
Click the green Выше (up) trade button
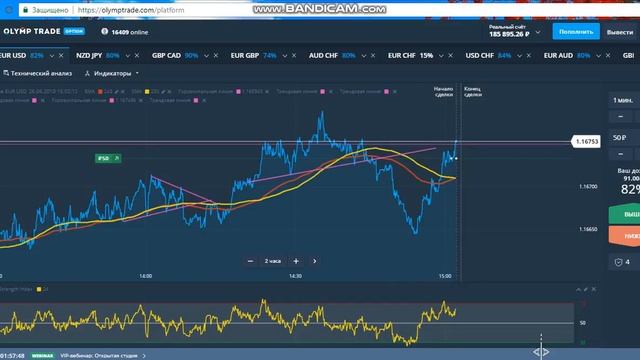tap(624, 214)
